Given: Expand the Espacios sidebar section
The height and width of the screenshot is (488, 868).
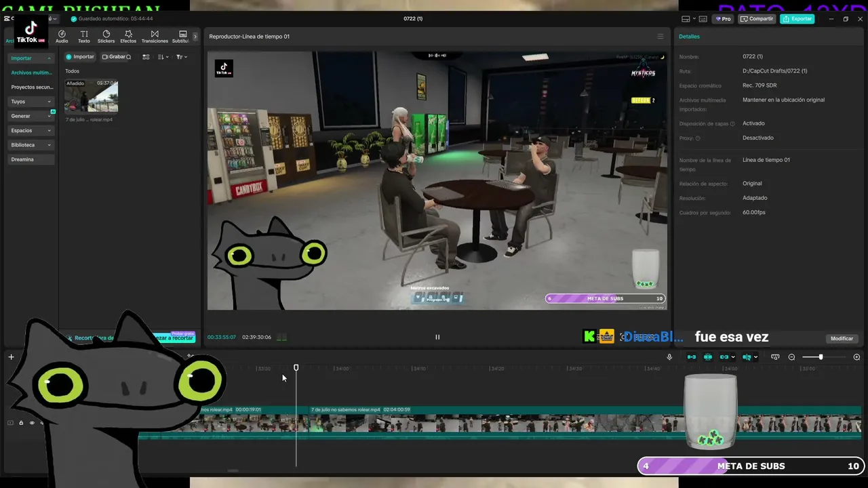Looking at the screenshot, I should [31, 130].
